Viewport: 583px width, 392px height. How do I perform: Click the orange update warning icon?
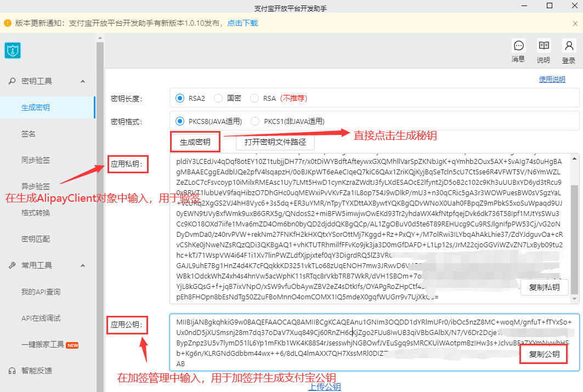[x=8, y=23]
